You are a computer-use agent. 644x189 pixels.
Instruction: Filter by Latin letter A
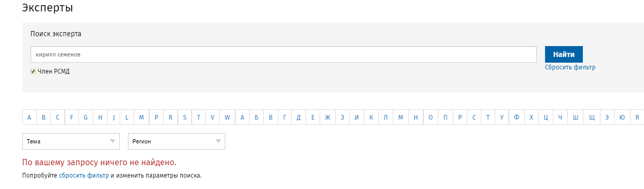[x=29, y=118]
